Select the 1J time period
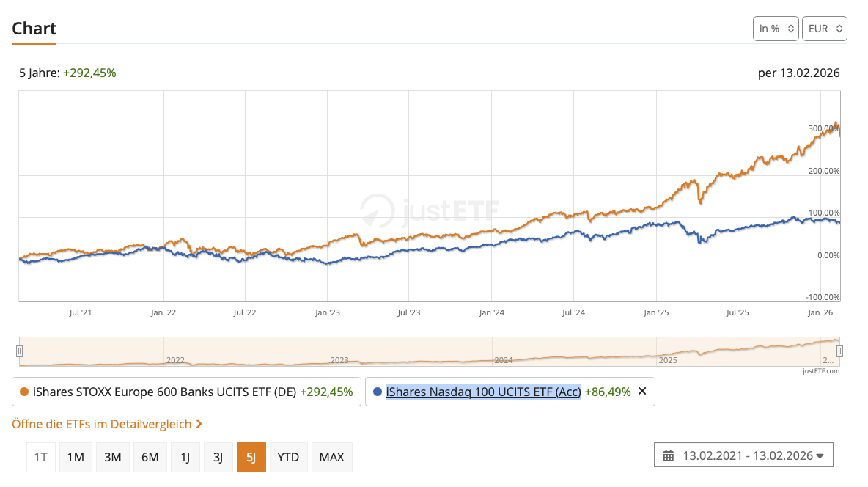The height and width of the screenshot is (487, 868). click(x=185, y=457)
